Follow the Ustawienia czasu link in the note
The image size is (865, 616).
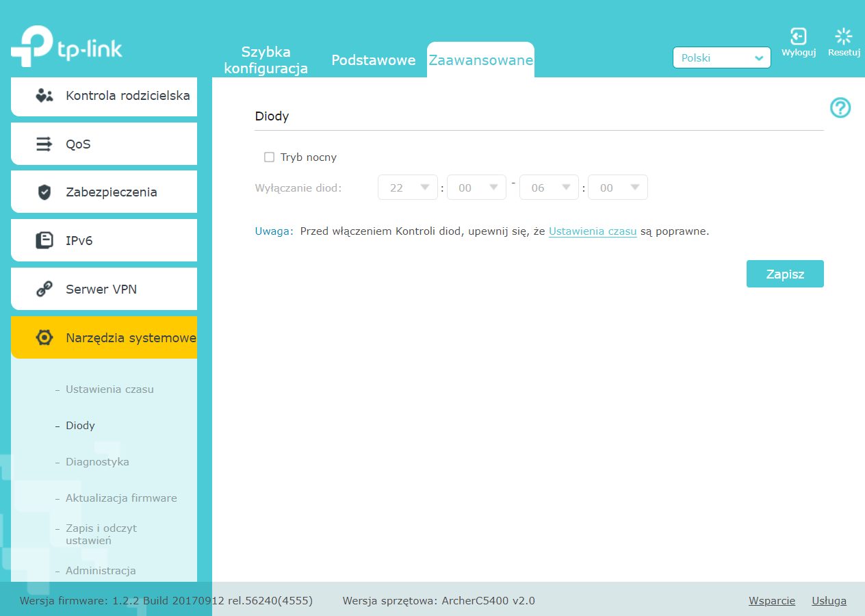[593, 231]
